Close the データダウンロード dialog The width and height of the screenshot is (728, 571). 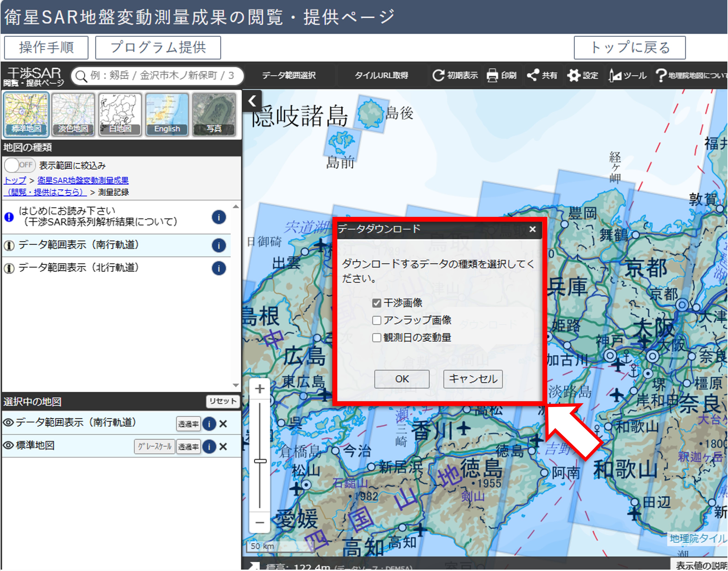tap(533, 229)
